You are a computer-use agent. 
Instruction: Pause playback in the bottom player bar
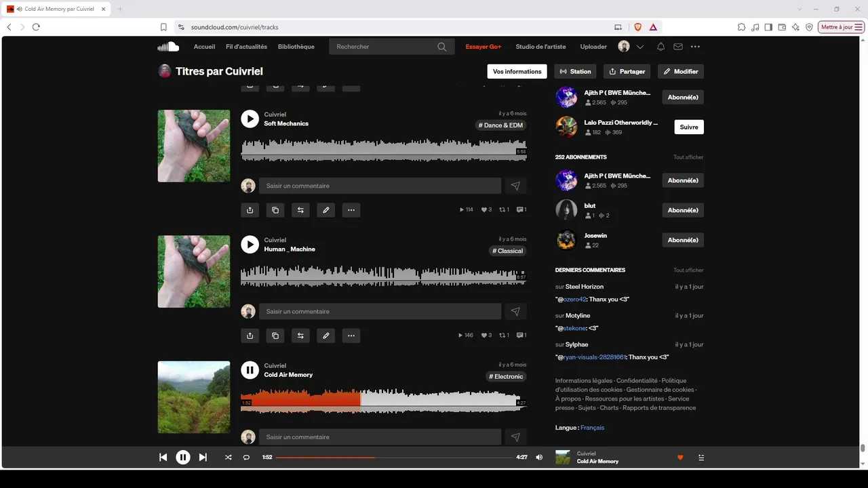click(x=183, y=457)
